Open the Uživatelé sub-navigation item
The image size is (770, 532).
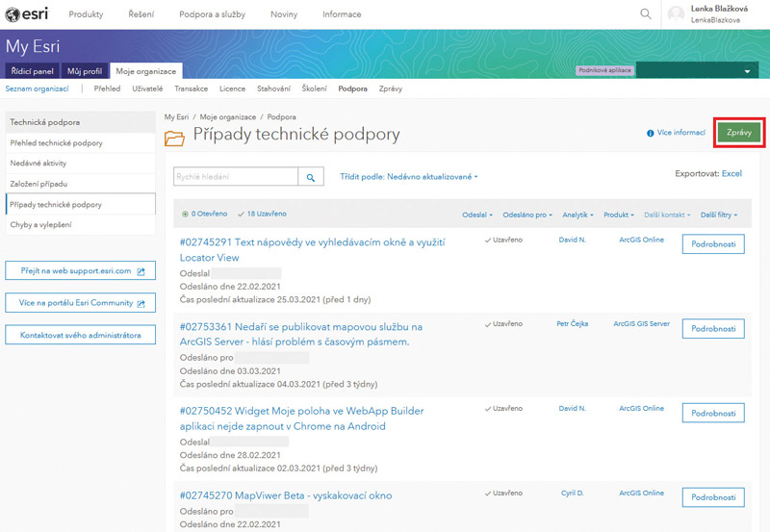point(147,89)
